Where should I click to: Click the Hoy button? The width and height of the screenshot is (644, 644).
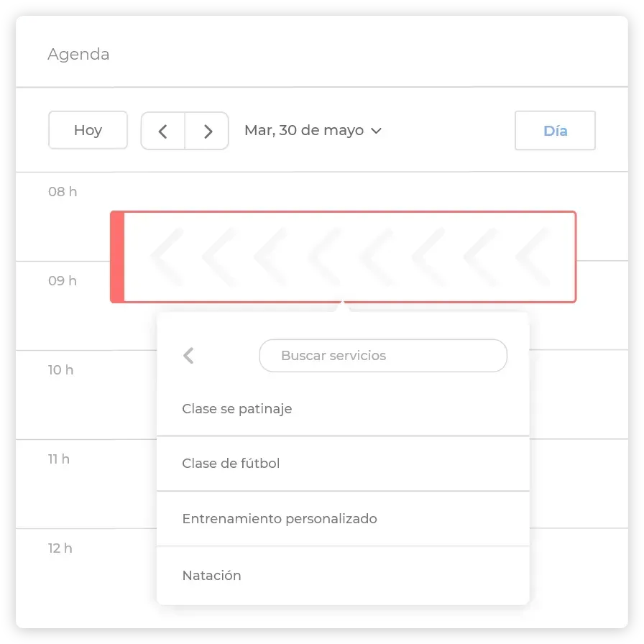[88, 130]
